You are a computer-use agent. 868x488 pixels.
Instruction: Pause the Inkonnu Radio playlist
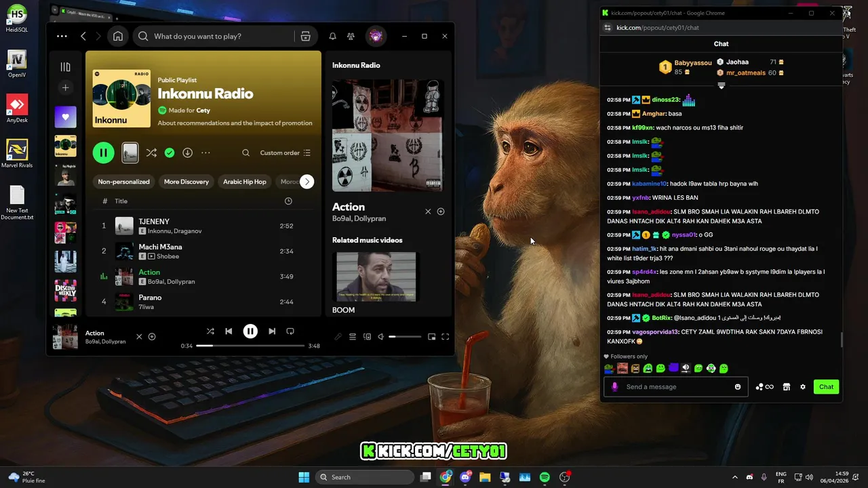coord(104,152)
